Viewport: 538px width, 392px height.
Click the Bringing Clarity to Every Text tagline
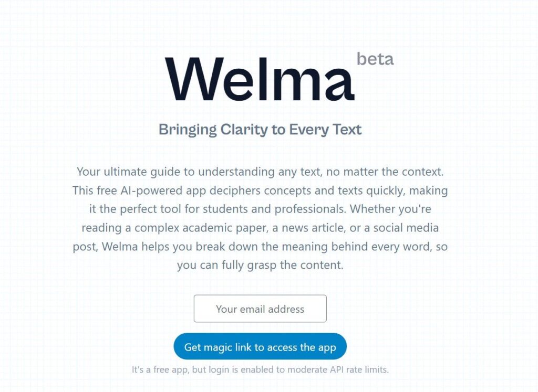click(260, 129)
